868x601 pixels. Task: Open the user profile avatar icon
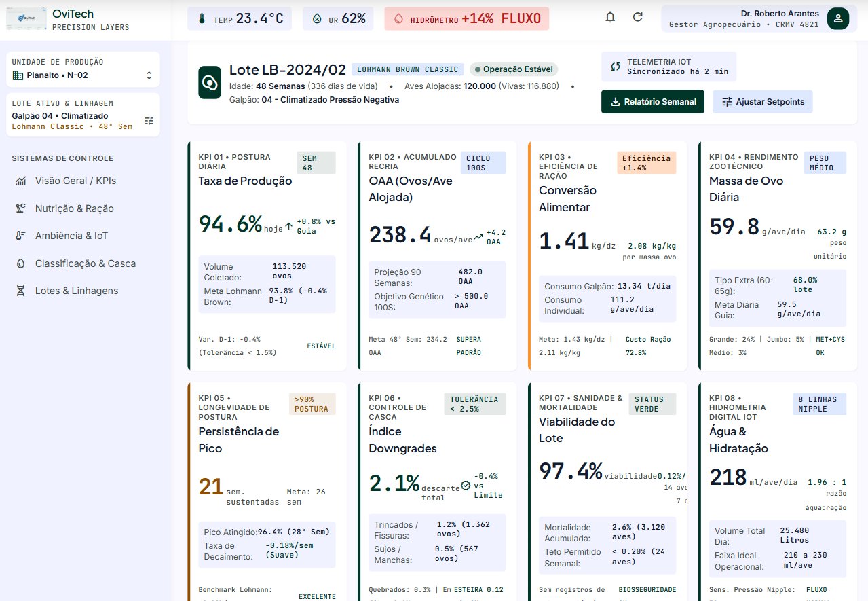click(838, 18)
